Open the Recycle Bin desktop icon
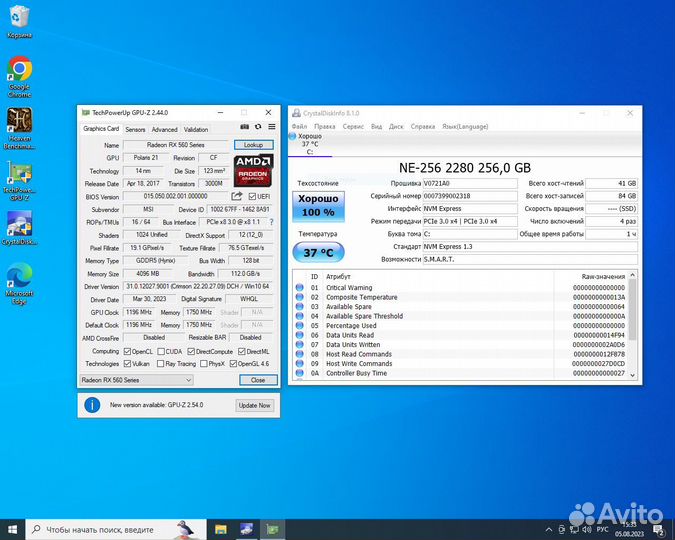The width and height of the screenshot is (675, 540). (19, 22)
